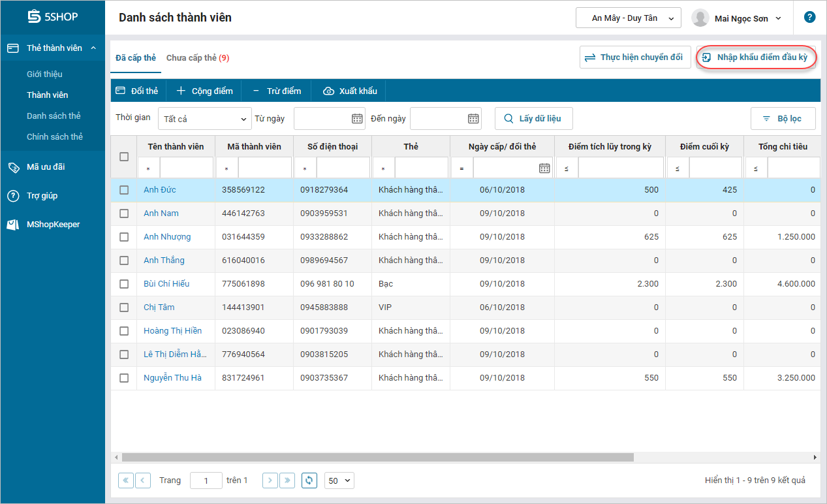Viewport: 827px width, 504px height.
Task: Click the Trợ giúp help icon in sidebar
Action: tap(13, 196)
